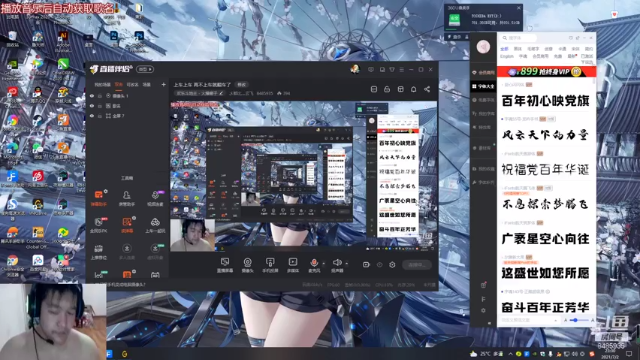Open the first sidebar item in the font app
The height and width of the screenshot is (360, 640).
tap(483, 73)
